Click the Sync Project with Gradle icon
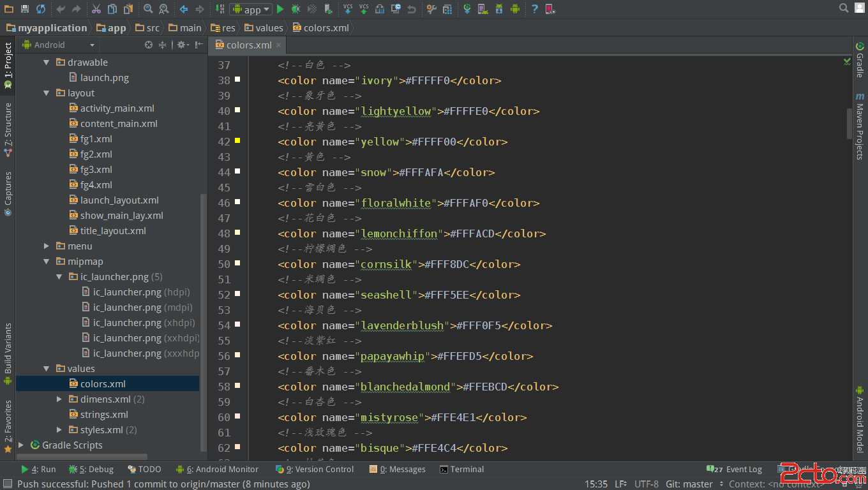 467,9
